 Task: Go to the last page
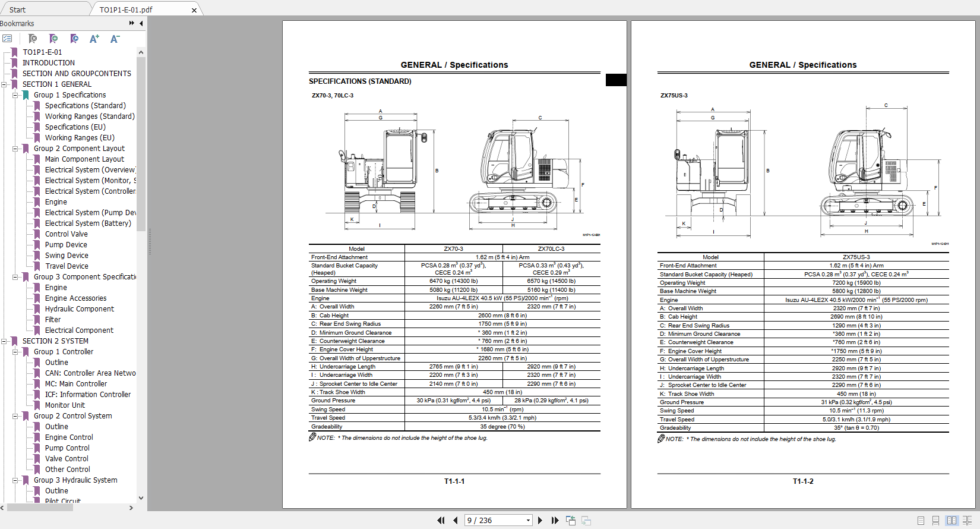tap(555, 520)
